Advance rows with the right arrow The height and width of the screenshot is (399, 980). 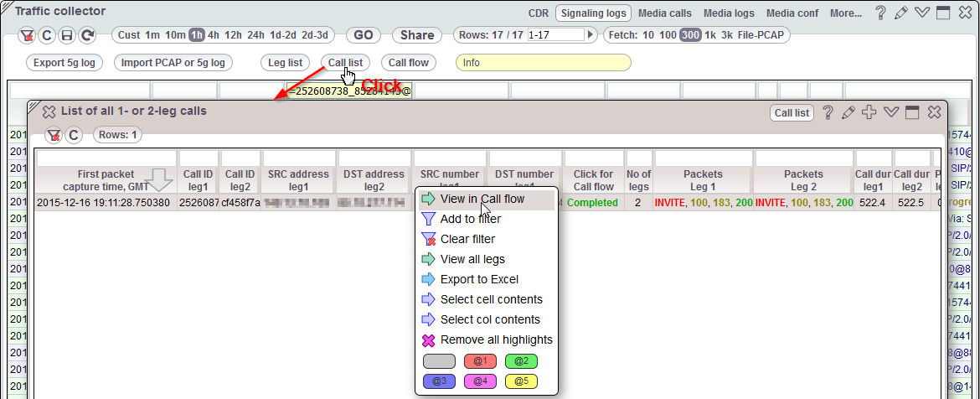tap(591, 35)
